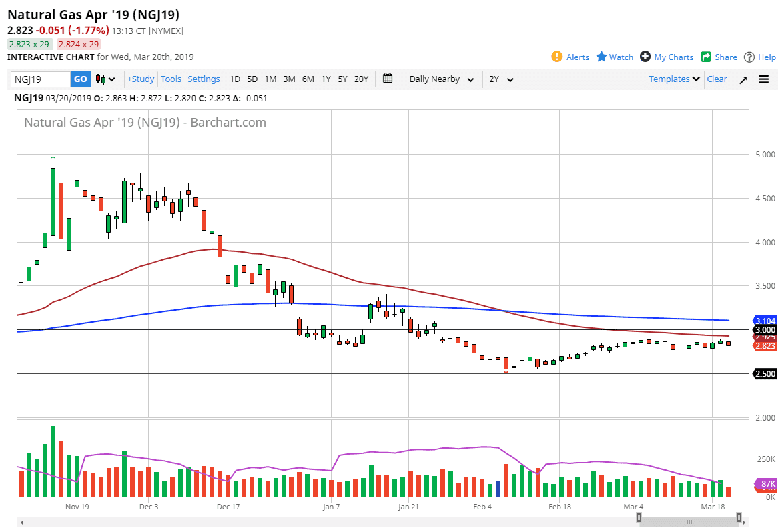Open the Help question mark

point(751,57)
